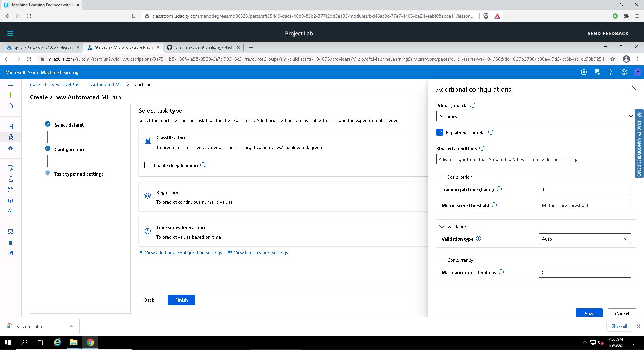Open the Automated ML sidebar icon

11,137
